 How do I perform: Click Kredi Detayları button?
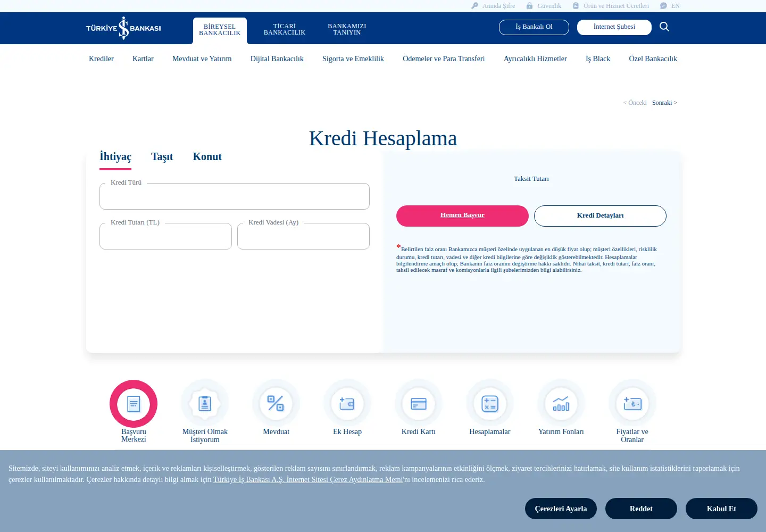600,216
